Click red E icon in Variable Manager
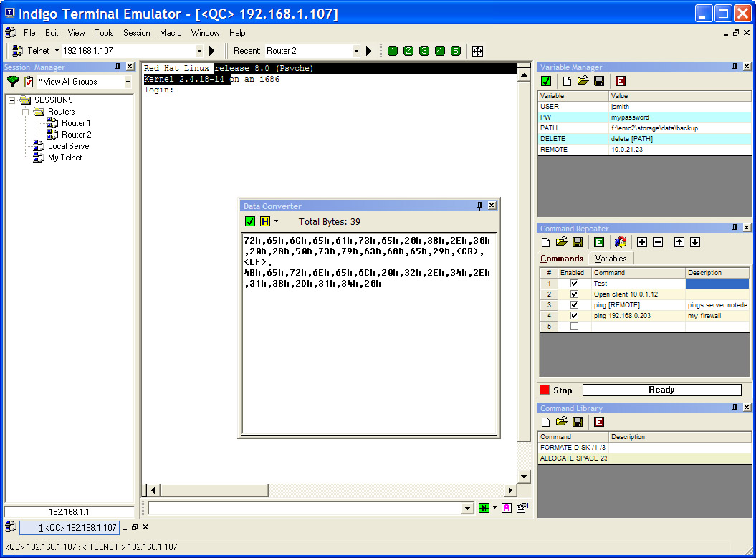This screenshot has width=756, height=558. tap(621, 81)
